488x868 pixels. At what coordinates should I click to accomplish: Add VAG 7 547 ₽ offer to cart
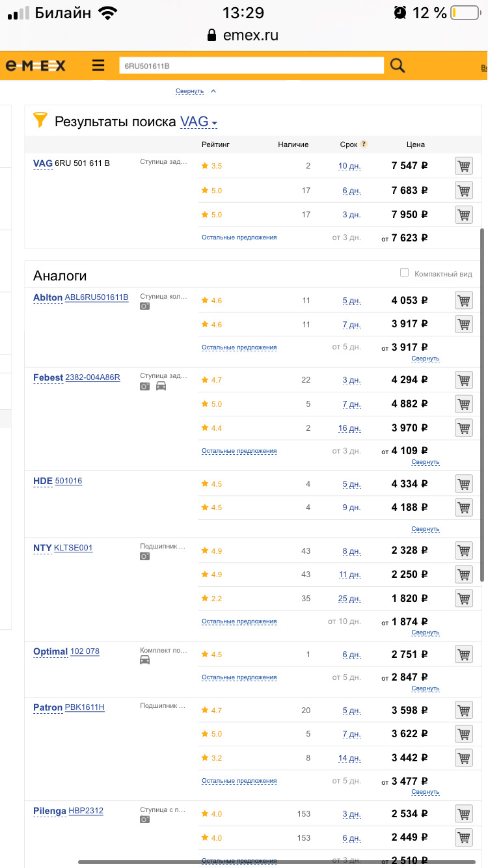[463, 166]
